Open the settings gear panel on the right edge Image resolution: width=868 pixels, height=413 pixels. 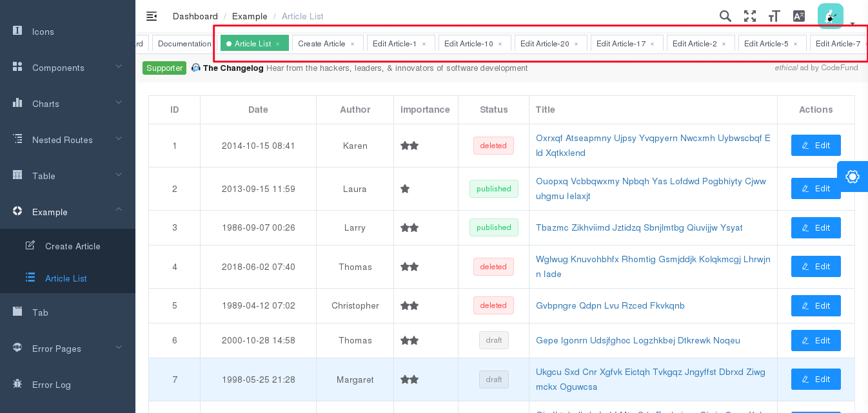pyautogui.click(x=853, y=176)
